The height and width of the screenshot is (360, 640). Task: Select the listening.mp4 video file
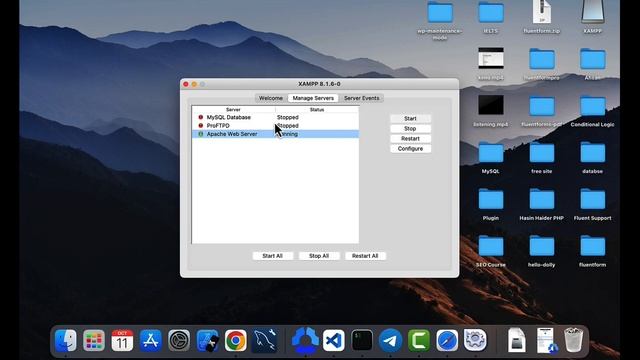pos(491,105)
